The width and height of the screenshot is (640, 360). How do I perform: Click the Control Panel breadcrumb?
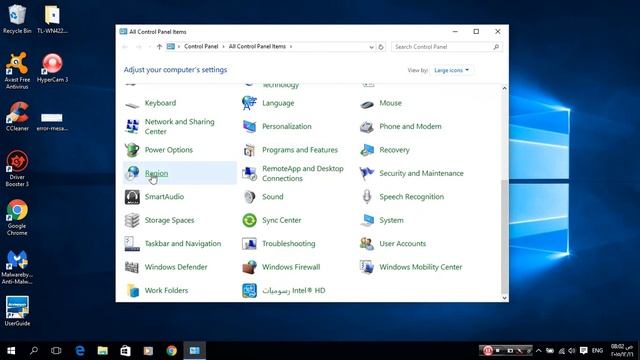201,47
